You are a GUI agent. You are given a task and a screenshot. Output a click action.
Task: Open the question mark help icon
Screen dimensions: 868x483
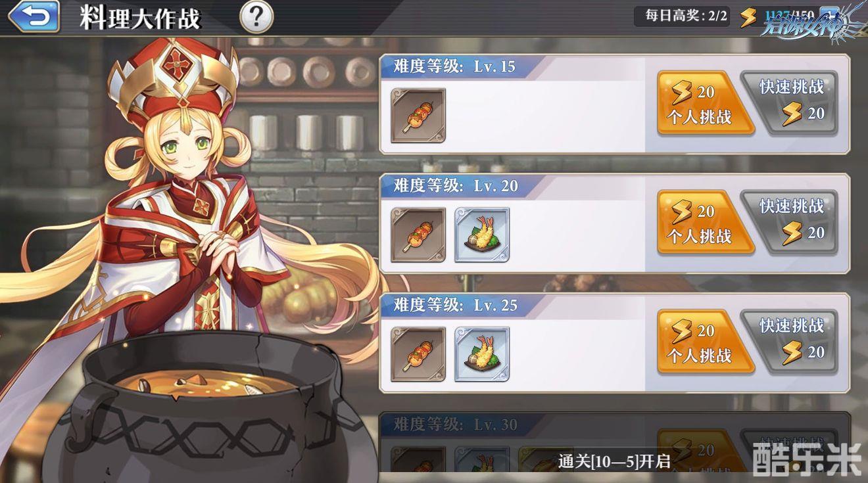256,17
